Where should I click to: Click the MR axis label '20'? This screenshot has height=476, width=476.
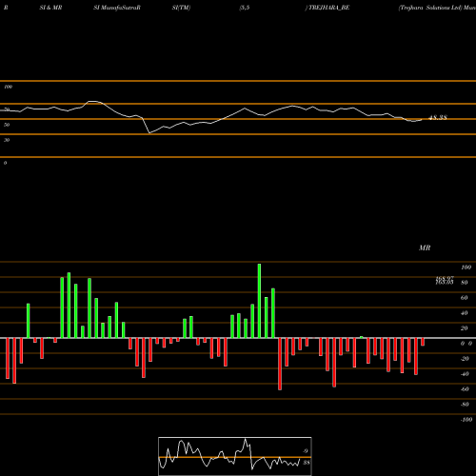point(465,328)
